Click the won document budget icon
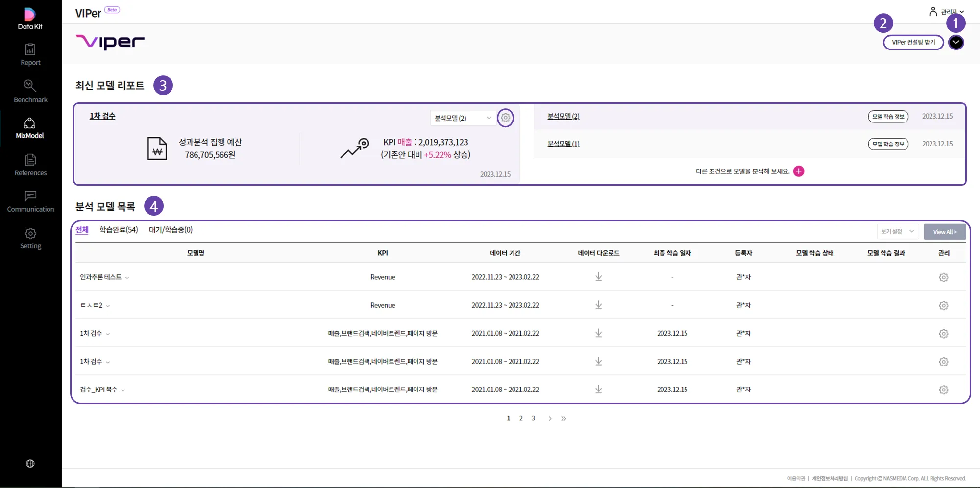 (x=157, y=148)
